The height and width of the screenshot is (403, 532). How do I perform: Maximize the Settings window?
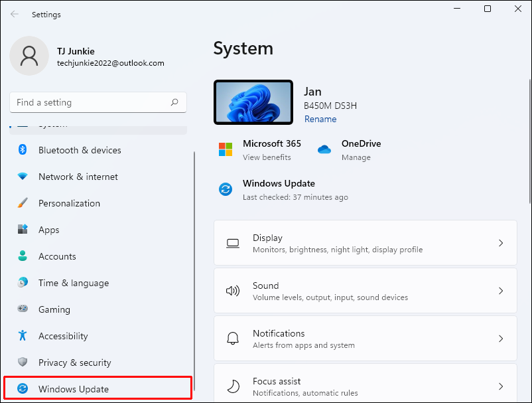tap(487, 9)
